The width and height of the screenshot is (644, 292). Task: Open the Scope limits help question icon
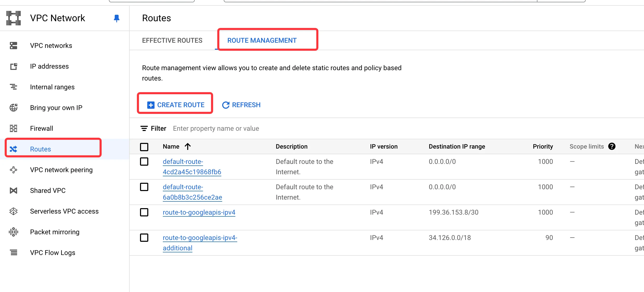point(612,147)
